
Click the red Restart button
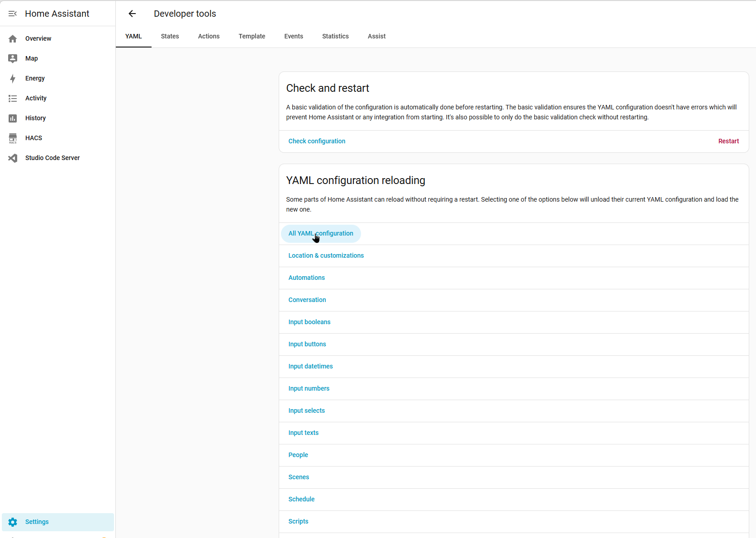(x=728, y=141)
